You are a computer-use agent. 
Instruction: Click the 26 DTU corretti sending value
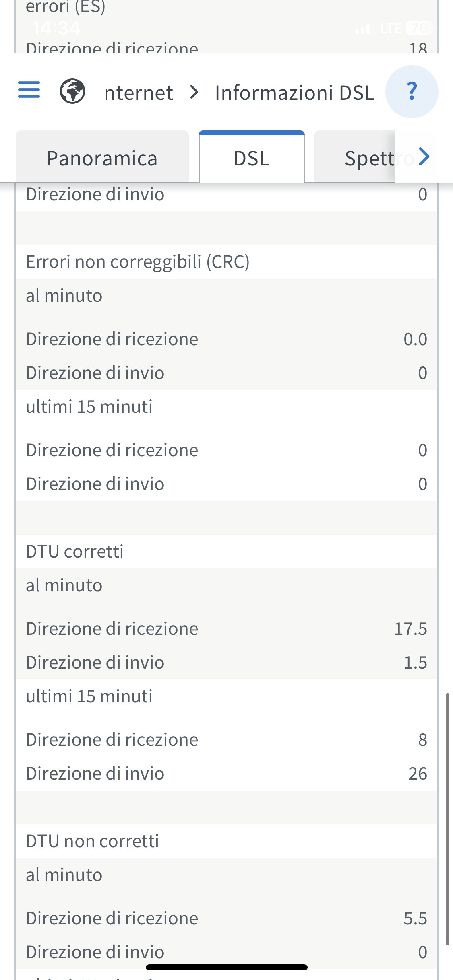tap(418, 774)
